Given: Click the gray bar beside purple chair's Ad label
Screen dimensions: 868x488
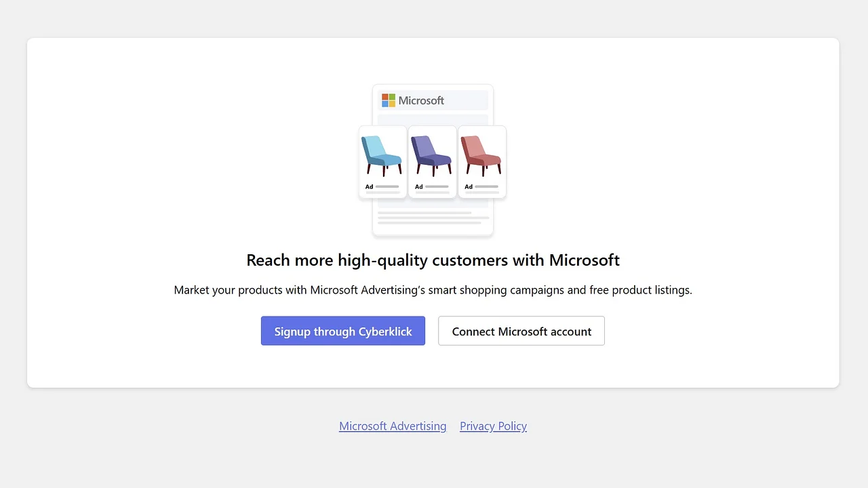Looking at the screenshot, I should click(x=437, y=186).
